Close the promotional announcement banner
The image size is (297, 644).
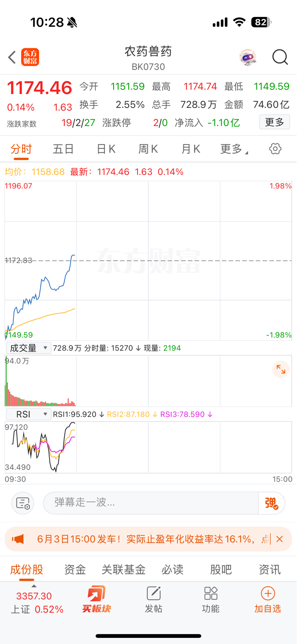click(280, 539)
